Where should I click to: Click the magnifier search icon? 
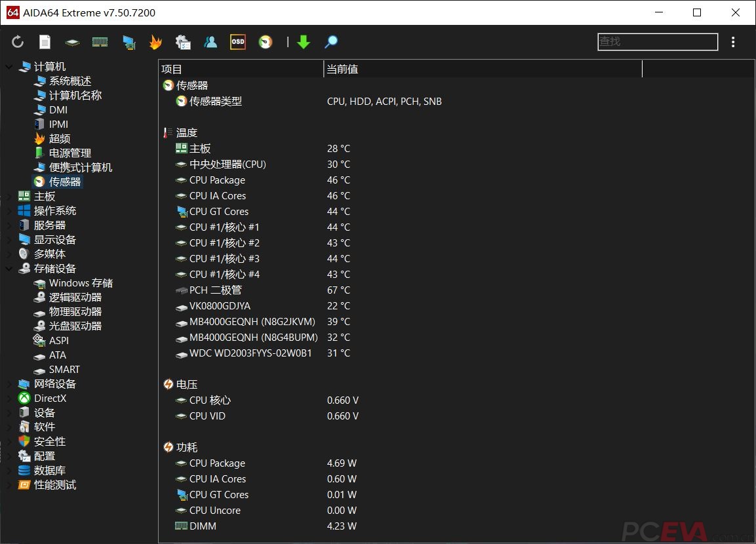coord(330,42)
